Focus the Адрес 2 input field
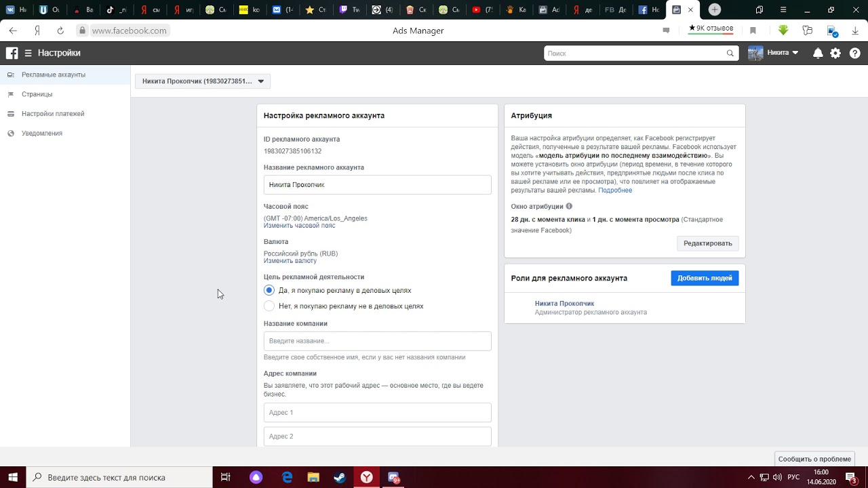This screenshot has width=868, height=488. (x=377, y=436)
